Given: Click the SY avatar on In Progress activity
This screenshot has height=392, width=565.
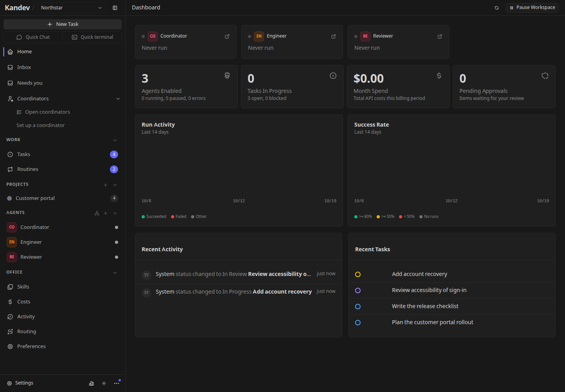Looking at the screenshot, I should pos(146,292).
